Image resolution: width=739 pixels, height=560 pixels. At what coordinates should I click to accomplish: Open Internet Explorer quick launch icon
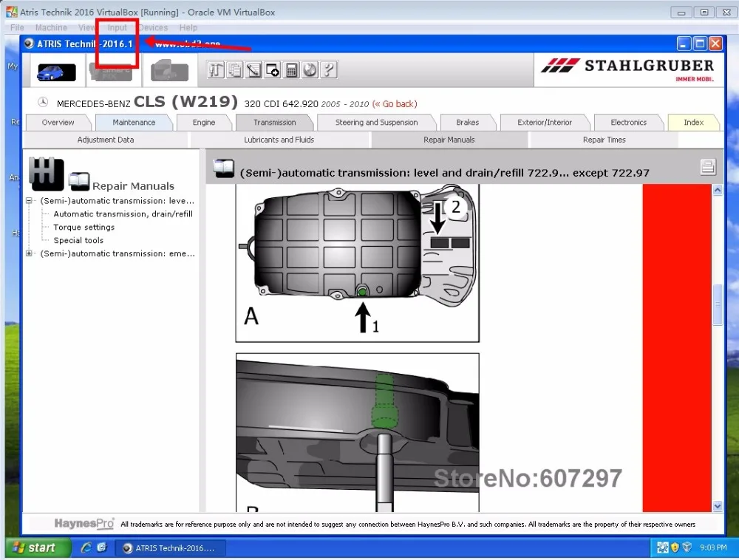pos(86,547)
